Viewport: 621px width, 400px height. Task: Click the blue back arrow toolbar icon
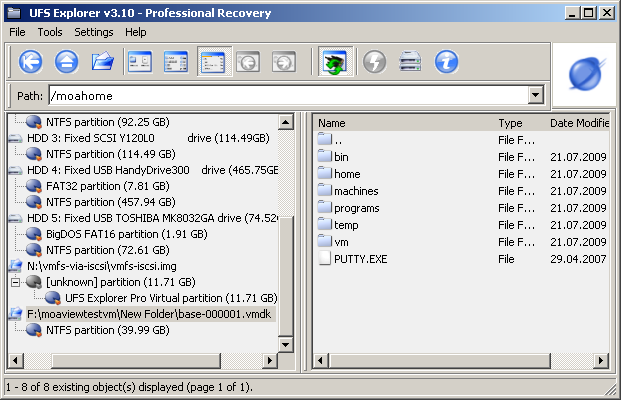pos(31,62)
